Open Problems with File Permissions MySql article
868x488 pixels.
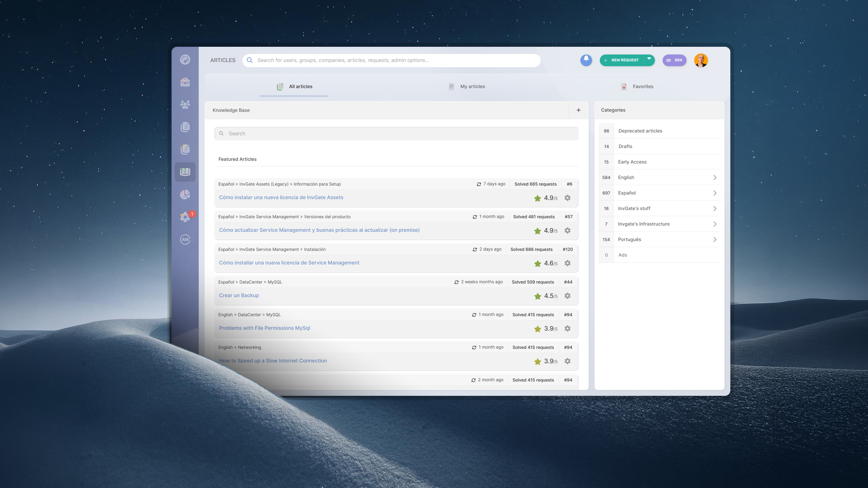point(264,328)
